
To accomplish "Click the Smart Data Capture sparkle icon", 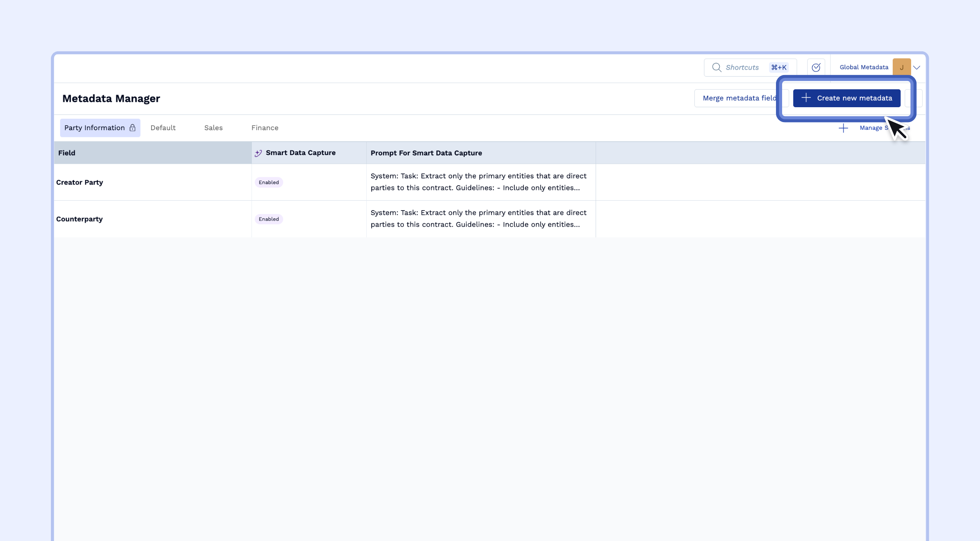I will pos(258,153).
